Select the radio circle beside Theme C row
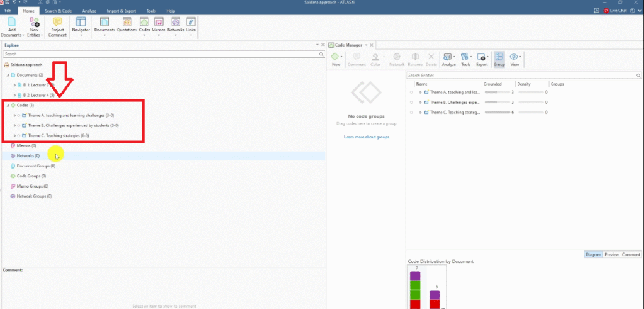This screenshot has height=309, width=644. (x=411, y=112)
